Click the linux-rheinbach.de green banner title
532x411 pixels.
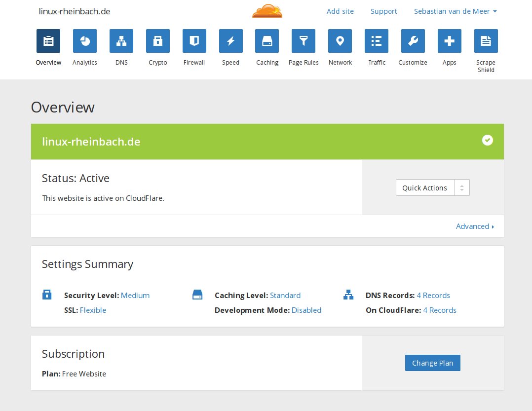coord(91,142)
